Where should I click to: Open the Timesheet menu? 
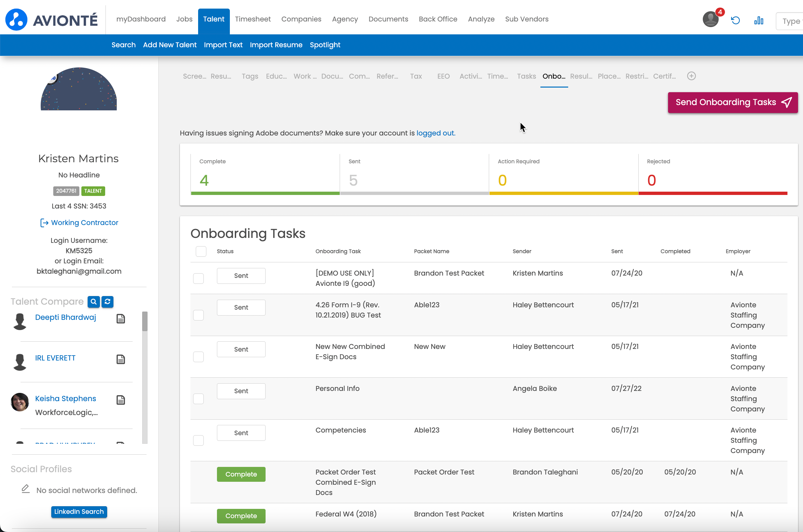pos(253,19)
